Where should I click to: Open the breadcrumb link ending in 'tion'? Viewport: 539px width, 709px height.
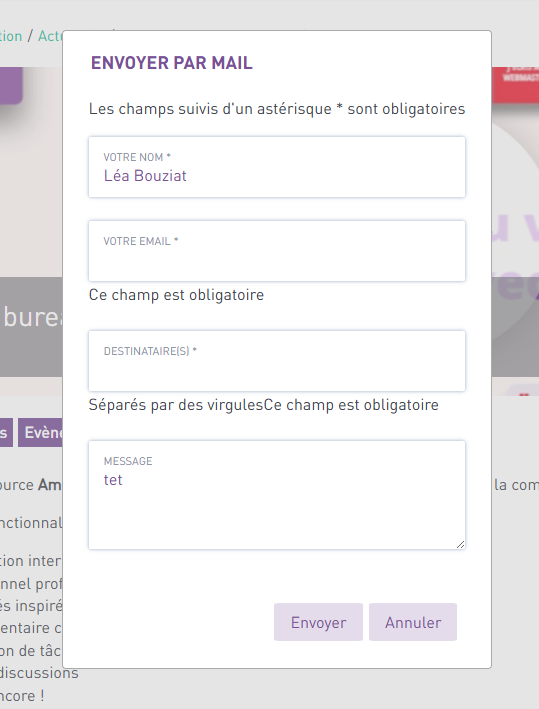click(x=11, y=36)
